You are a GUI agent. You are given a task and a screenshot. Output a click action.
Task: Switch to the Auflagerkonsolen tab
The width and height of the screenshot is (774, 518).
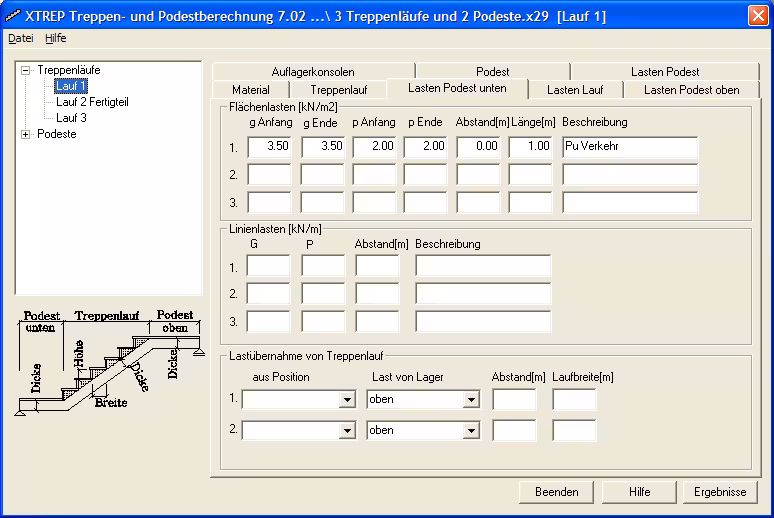coord(312,72)
